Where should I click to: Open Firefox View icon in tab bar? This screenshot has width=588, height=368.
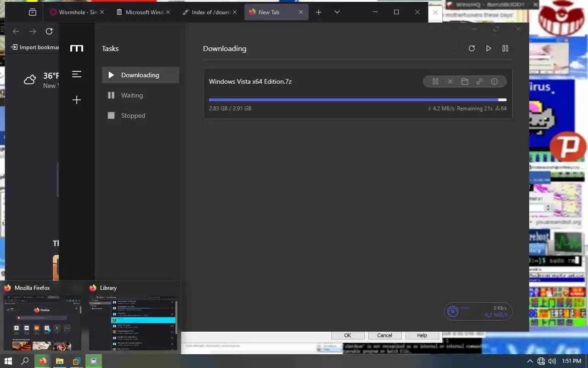coord(33,12)
